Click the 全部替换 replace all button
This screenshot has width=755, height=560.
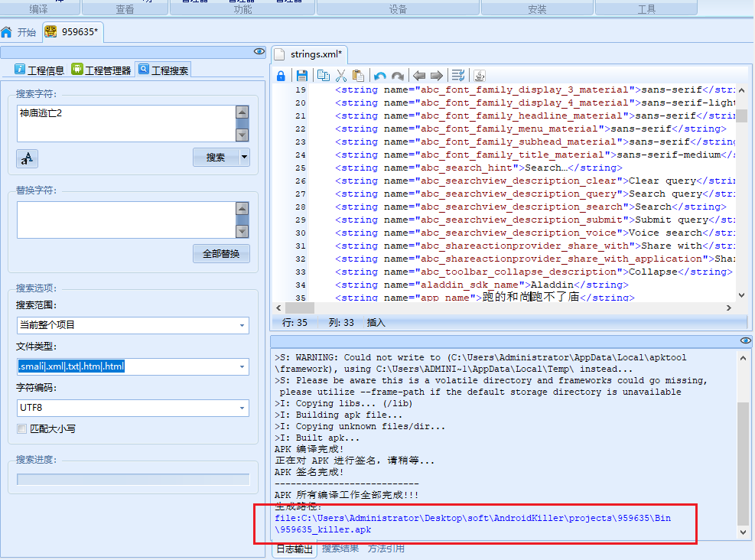221,254
